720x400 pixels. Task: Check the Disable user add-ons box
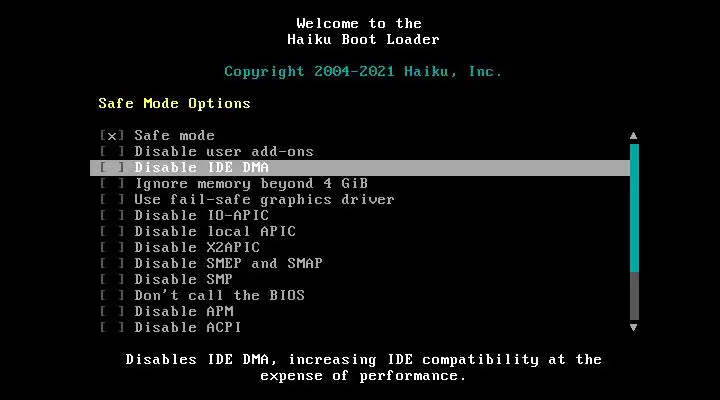(112, 152)
